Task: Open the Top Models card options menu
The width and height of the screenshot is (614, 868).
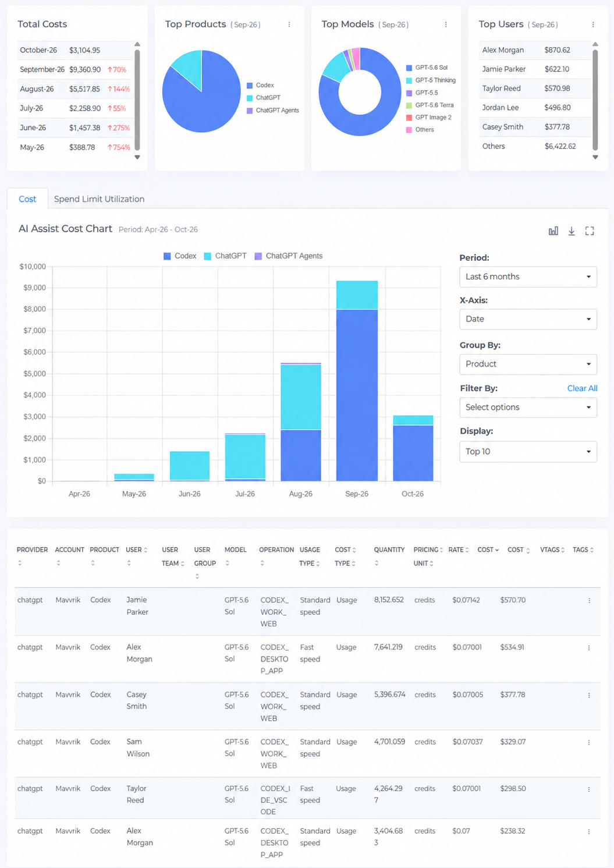Action: pos(446,24)
